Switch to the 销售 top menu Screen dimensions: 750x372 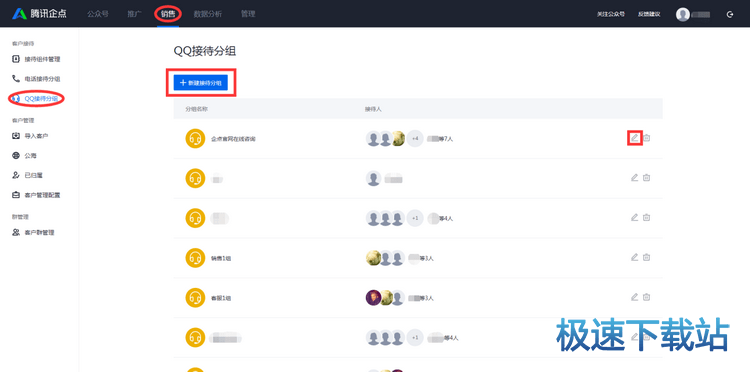pos(168,14)
